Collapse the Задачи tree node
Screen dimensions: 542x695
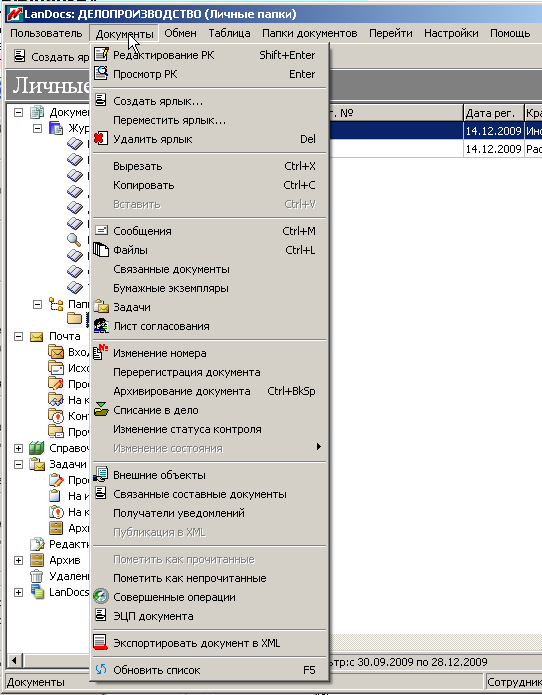click(18, 465)
